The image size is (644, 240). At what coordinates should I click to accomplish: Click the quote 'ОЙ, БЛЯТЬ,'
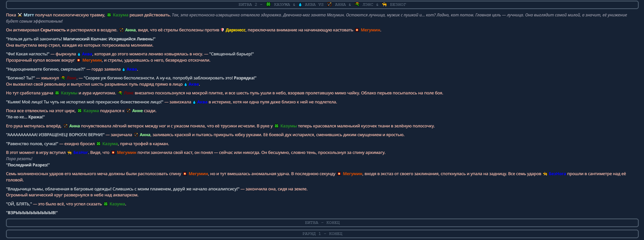tap(19, 204)
